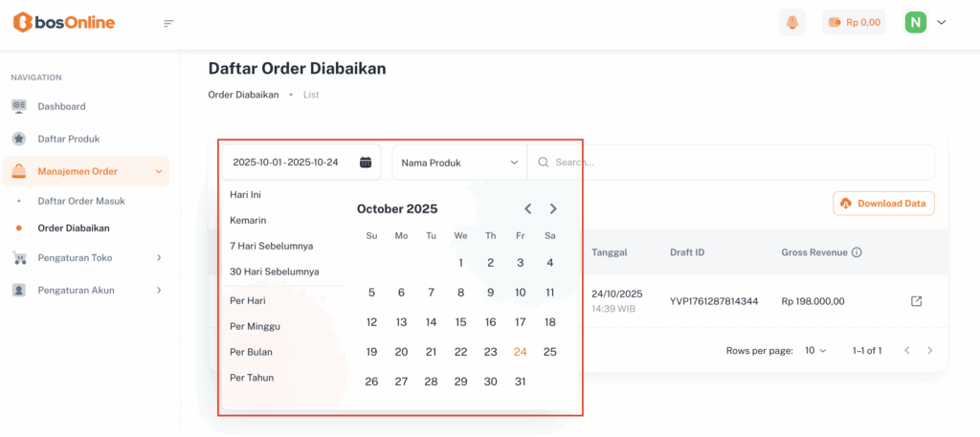Select October 24 in the calendar
Screen dimensions: 980x437
click(520, 352)
